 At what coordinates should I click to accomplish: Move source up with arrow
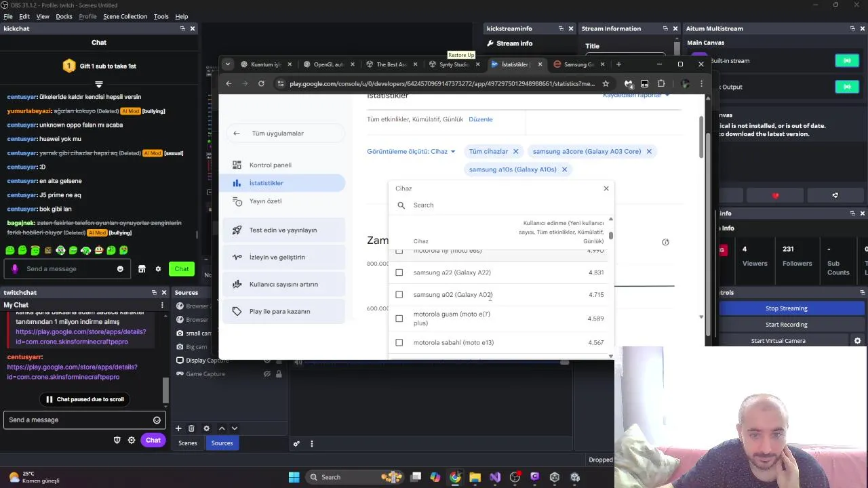tap(222, 428)
